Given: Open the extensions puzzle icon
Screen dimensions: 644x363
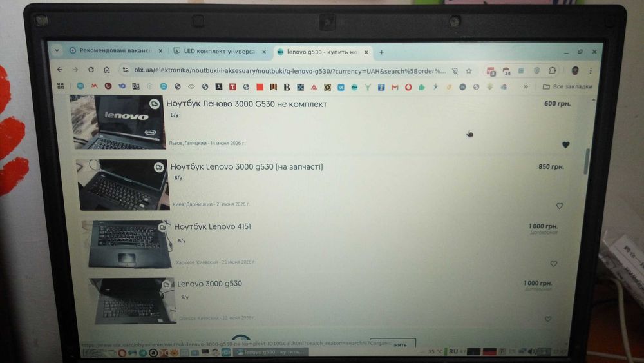Looking at the screenshot, I should (552, 71).
